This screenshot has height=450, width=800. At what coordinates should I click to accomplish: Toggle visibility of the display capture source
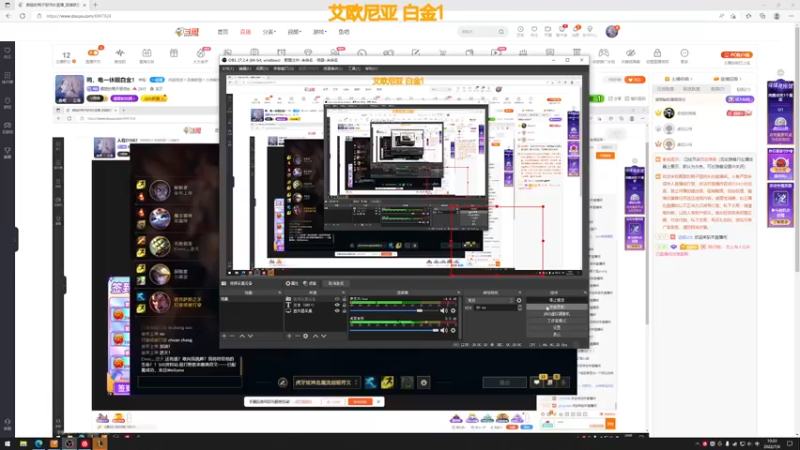(x=337, y=311)
